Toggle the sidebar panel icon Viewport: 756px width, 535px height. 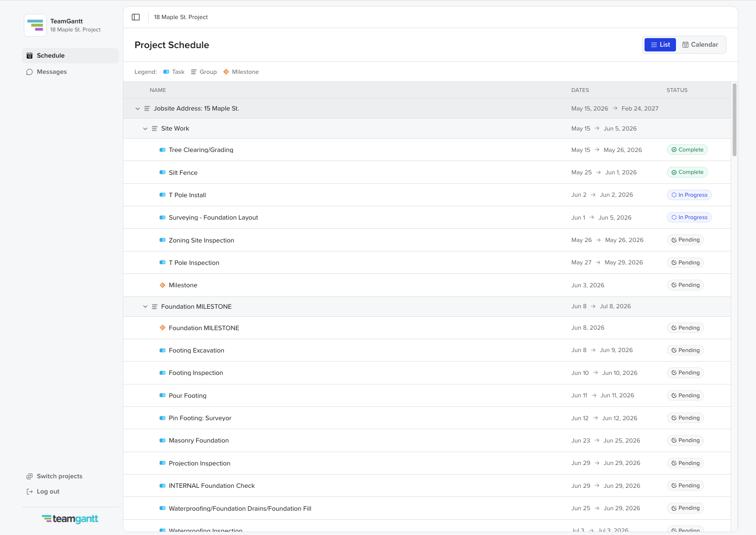pyautogui.click(x=136, y=17)
